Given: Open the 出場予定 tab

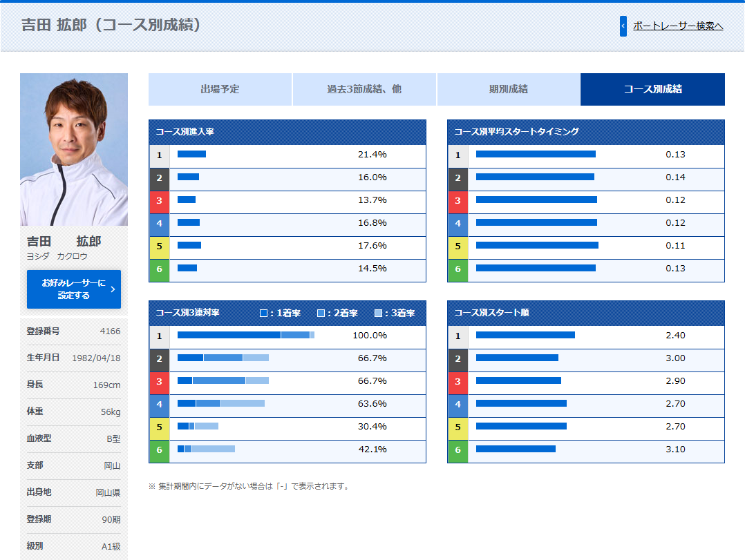Looking at the screenshot, I should click(x=220, y=89).
